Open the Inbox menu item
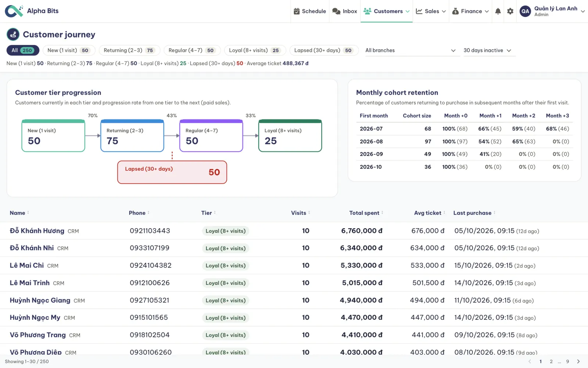 345,11
